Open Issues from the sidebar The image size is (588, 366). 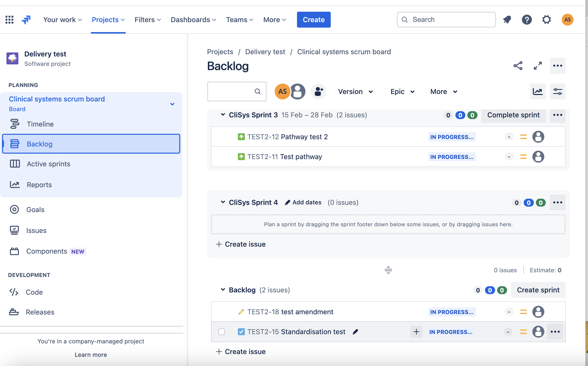tap(91, 230)
